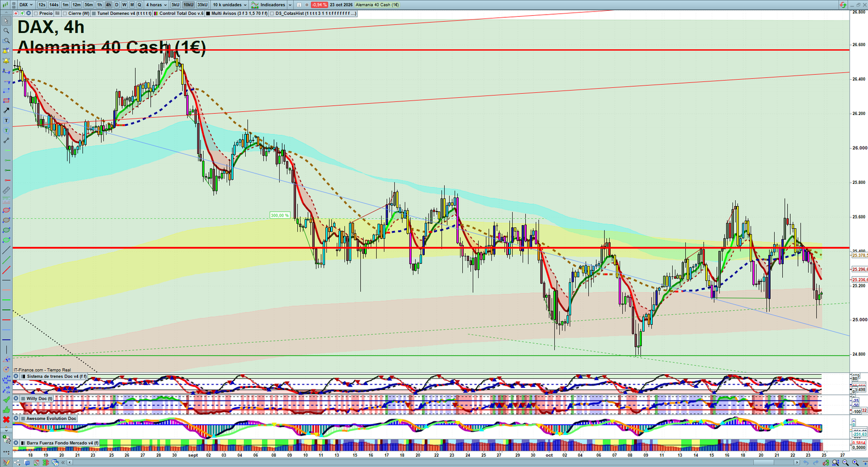Switch to the 4h timeframe
This screenshot has width=868, height=467.
pyautogui.click(x=108, y=4)
